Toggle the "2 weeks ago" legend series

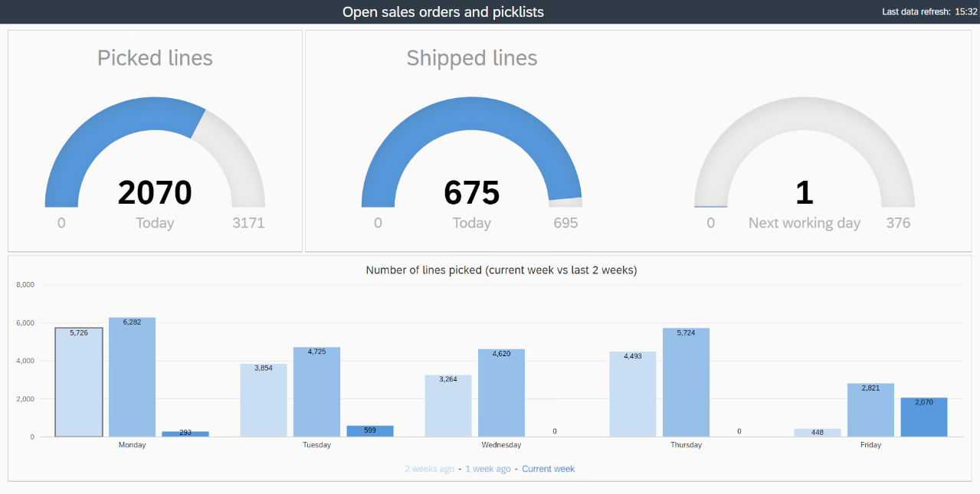(429, 469)
